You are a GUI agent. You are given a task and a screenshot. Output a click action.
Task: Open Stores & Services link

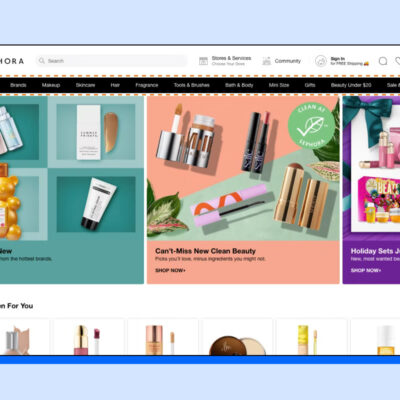(x=231, y=61)
